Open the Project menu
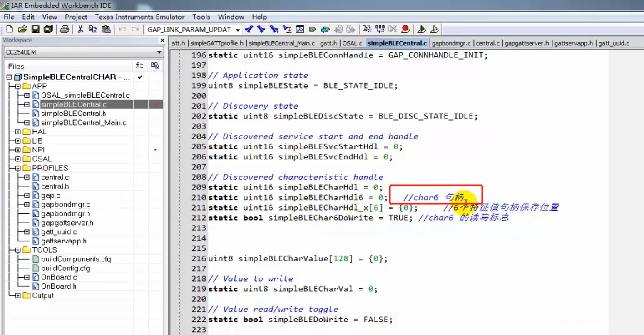This screenshot has height=335, width=644. [76, 17]
